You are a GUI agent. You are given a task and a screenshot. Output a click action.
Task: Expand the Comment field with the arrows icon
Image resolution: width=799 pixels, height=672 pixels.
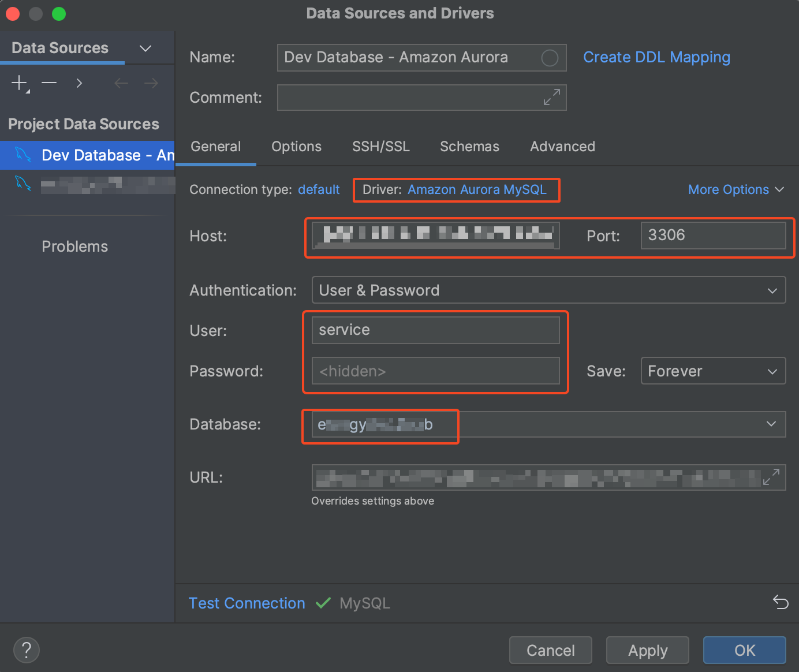tap(552, 97)
